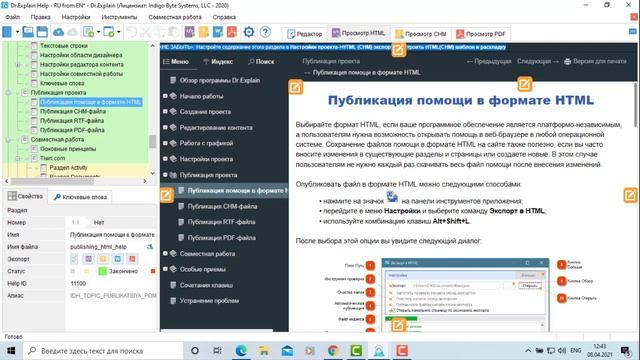
Task: Click the icon beside publishing_html_help file name
Action: (150, 247)
